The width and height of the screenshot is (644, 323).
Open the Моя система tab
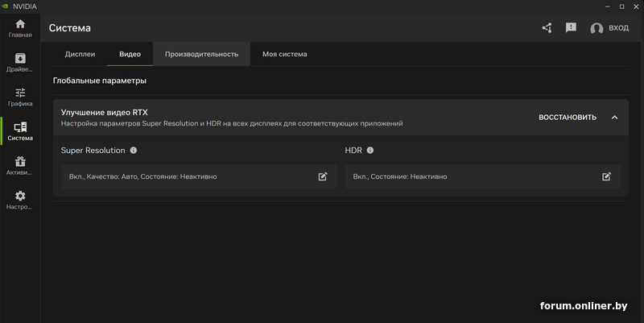pos(284,54)
